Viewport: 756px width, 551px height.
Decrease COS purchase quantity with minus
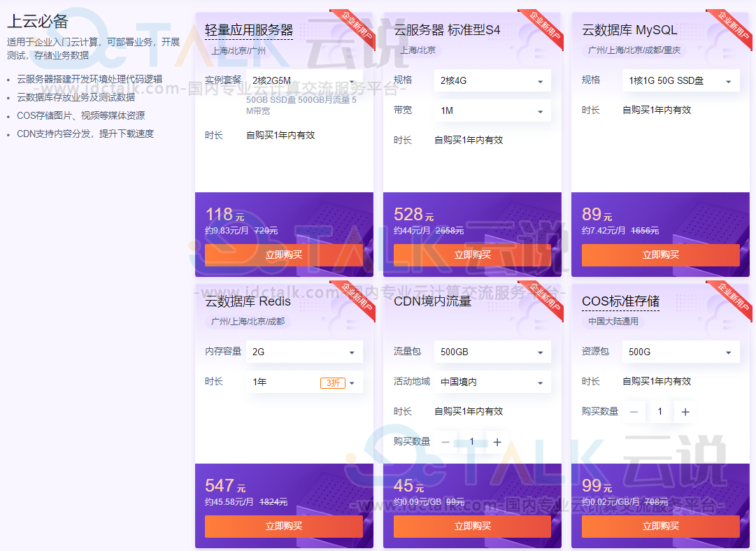pos(634,412)
